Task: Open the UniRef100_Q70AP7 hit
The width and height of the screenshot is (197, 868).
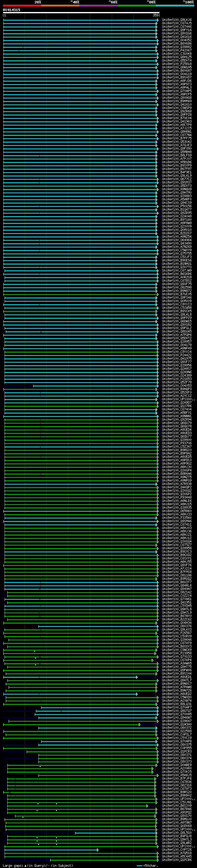Action: click(x=177, y=707)
